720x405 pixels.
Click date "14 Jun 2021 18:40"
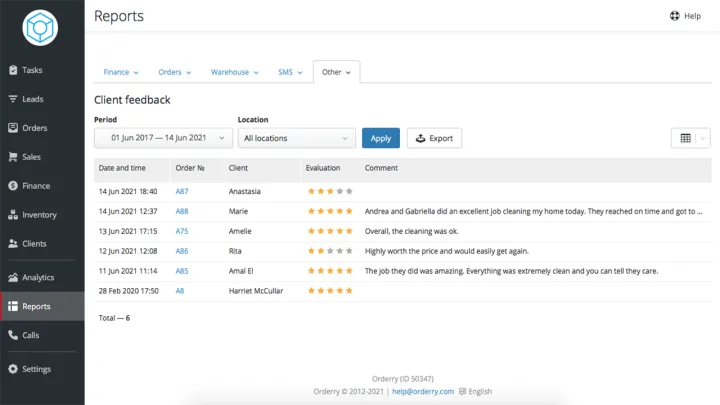click(x=128, y=191)
